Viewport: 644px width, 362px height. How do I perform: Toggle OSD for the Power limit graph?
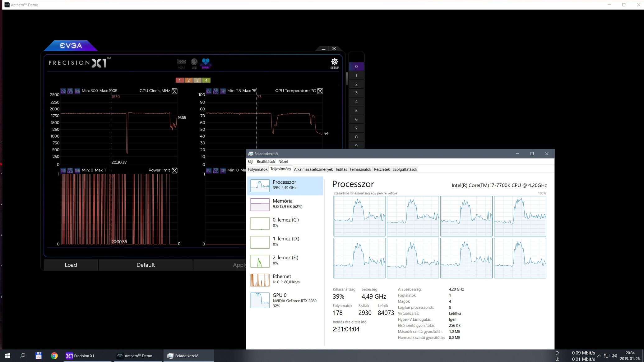pos(63,170)
